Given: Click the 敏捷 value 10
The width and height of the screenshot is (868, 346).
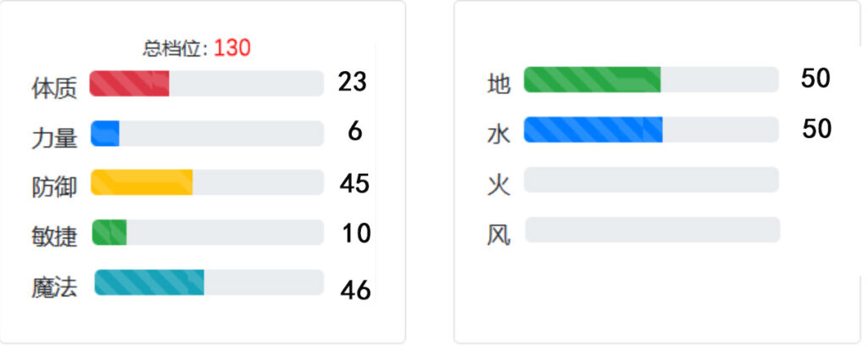Looking at the screenshot, I should click(x=355, y=233).
